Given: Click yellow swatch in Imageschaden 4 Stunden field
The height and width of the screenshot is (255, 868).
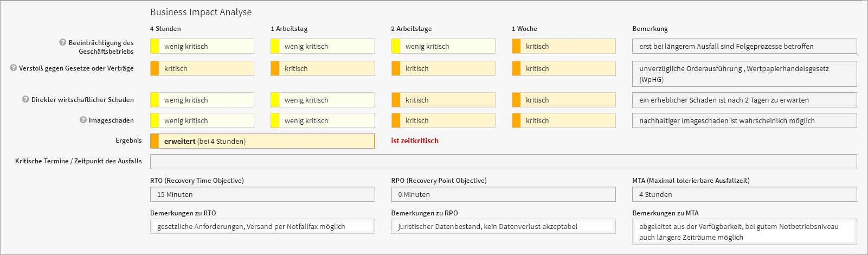Looking at the screenshot, I should click(x=155, y=121).
